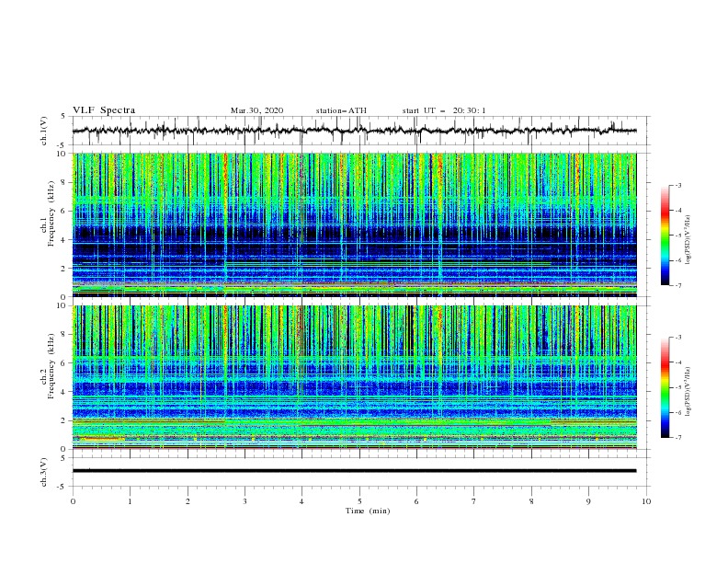Screen dimensions: 728x563
Task: Click time axis tick label "5"
Action: click(359, 501)
